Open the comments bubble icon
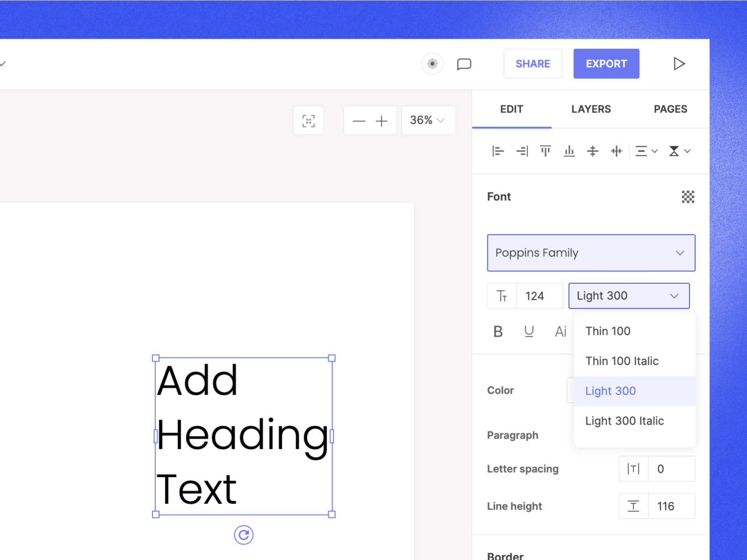747x560 pixels. [x=465, y=64]
